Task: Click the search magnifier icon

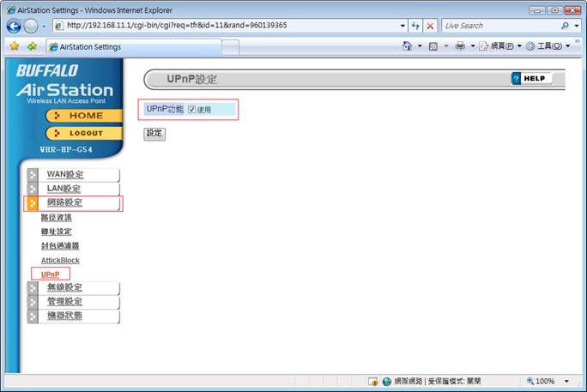Action: 566,26
